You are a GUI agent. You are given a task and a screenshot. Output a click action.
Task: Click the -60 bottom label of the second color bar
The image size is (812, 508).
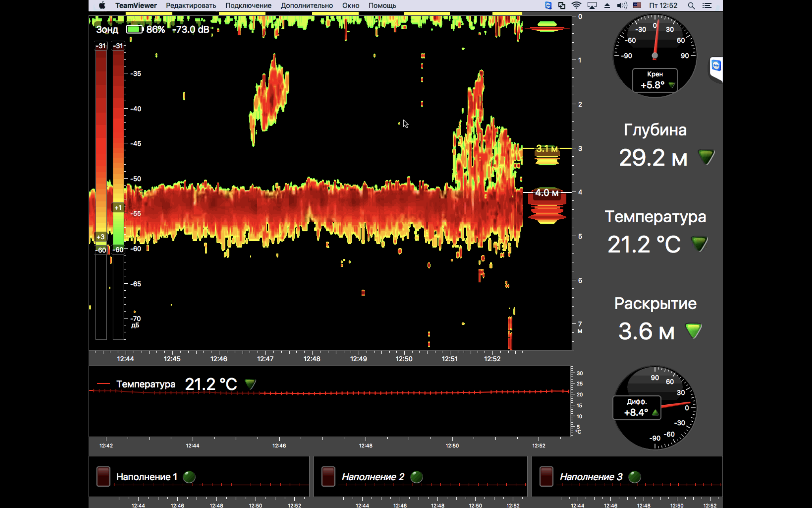118,250
